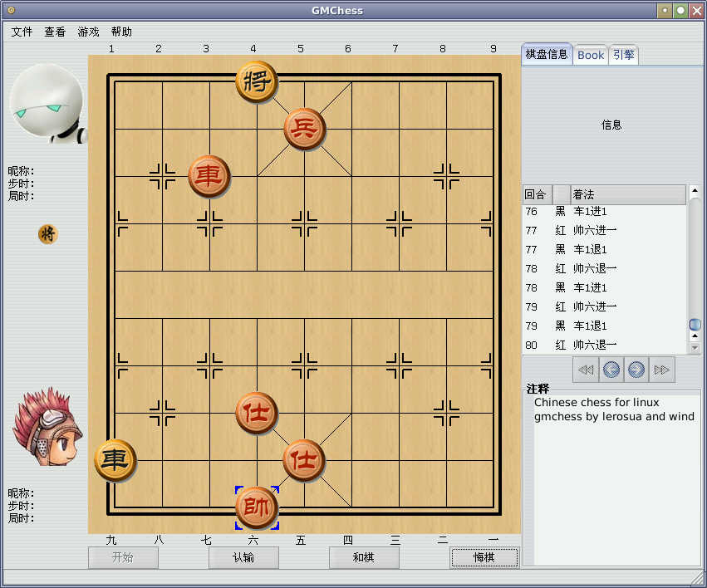The width and height of the screenshot is (707, 588).
Task: Click the 回合 column header
Action: click(x=538, y=194)
